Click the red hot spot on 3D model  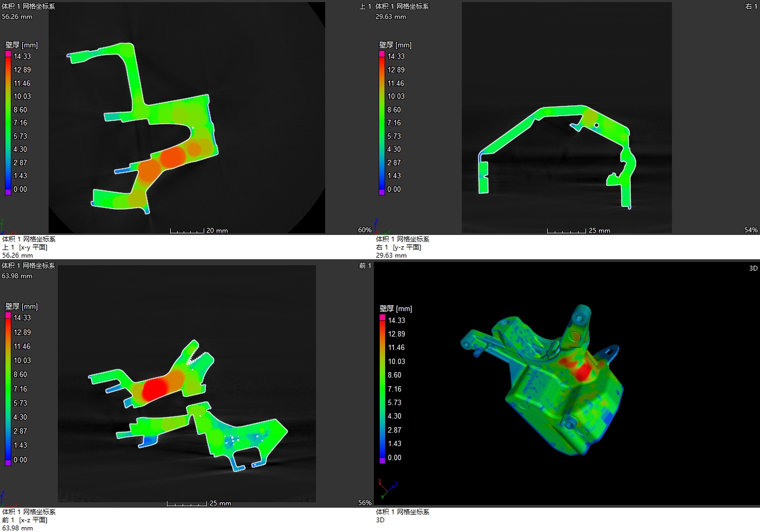click(582, 371)
